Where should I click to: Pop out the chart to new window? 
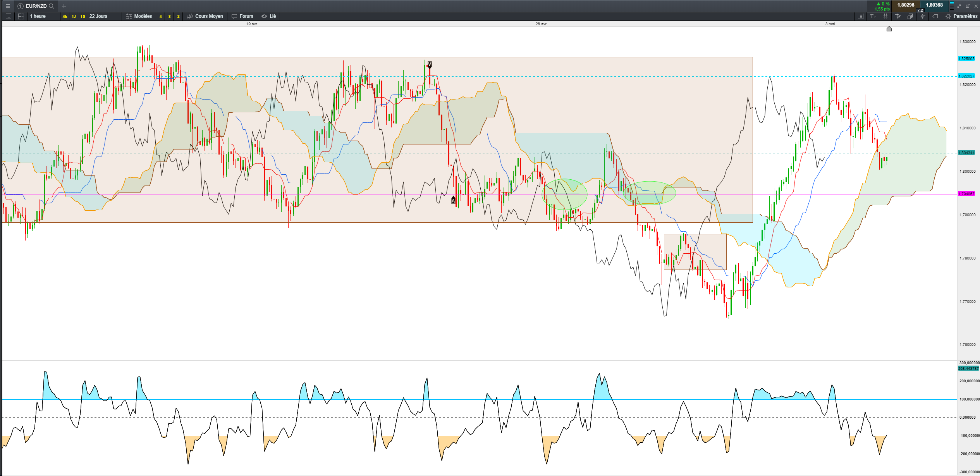pos(968,6)
